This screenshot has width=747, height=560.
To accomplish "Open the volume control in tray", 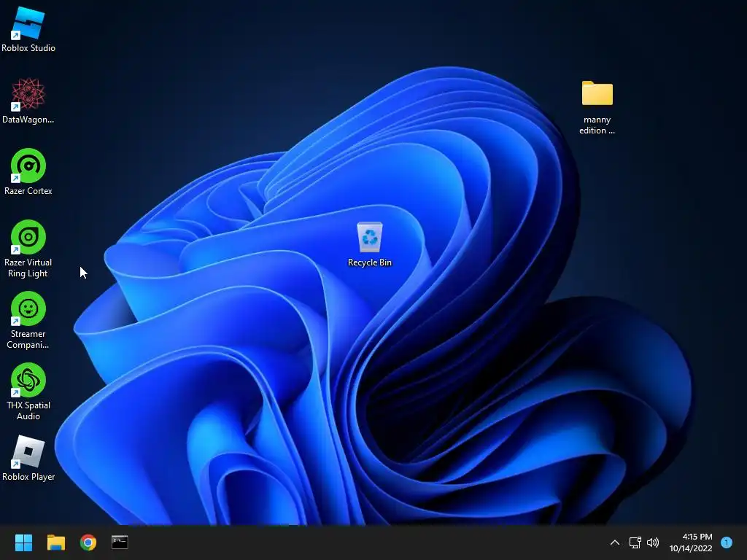I will 653,542.
